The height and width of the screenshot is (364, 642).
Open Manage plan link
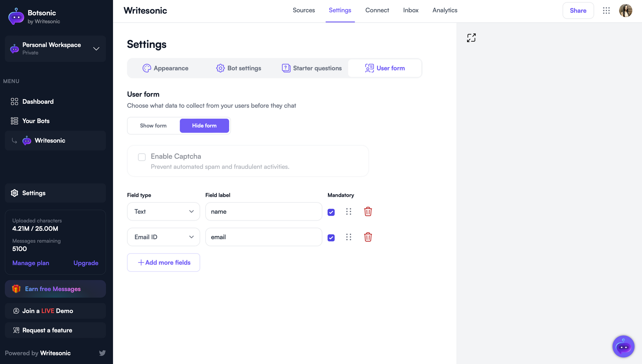point(30,263)
